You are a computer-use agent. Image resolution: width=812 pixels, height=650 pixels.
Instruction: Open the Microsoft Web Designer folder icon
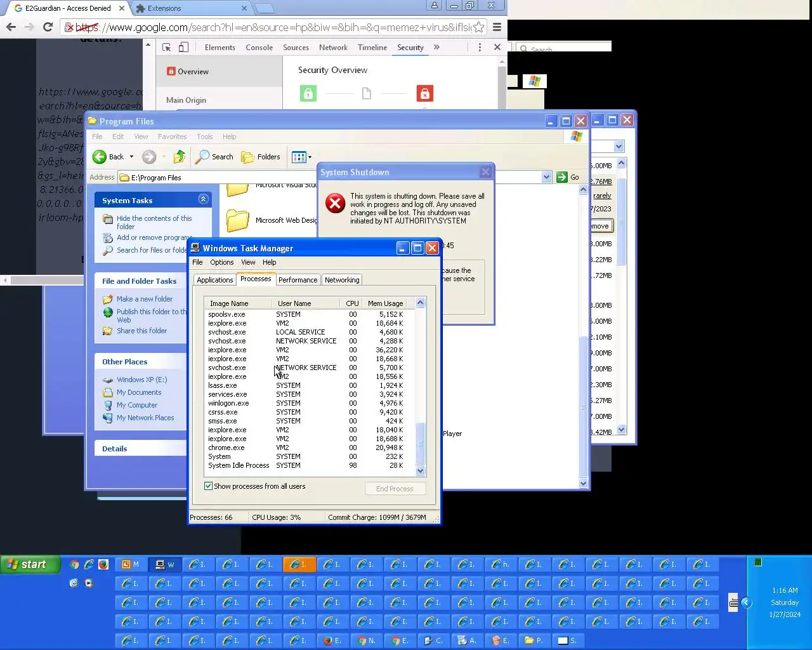[238, 221]
